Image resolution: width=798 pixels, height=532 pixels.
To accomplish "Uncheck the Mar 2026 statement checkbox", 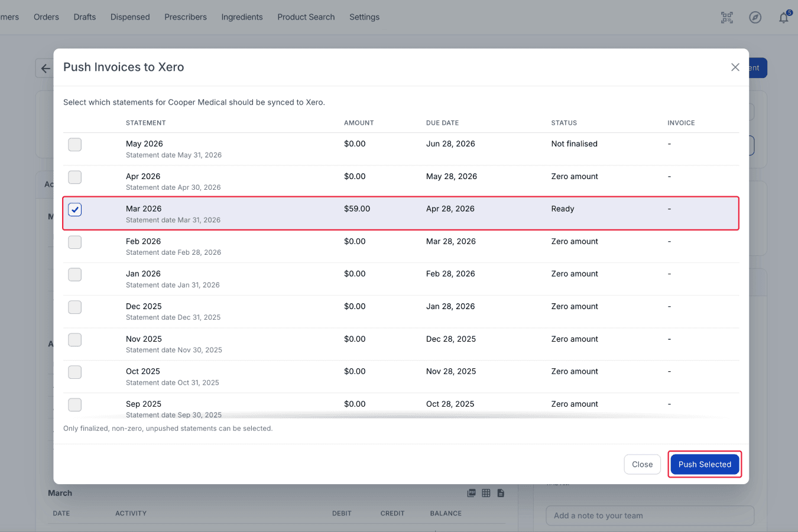I will (74, 209).
